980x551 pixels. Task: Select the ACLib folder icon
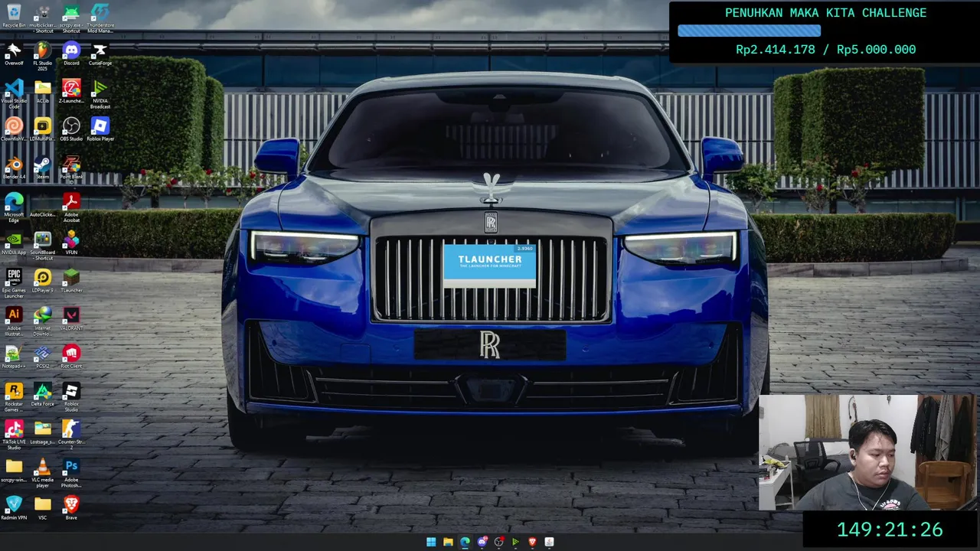43,92
